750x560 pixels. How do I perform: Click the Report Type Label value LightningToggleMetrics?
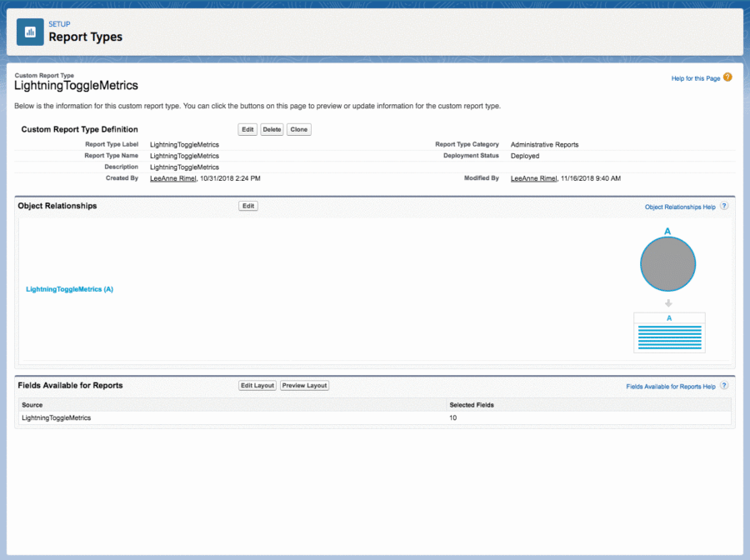185,144
